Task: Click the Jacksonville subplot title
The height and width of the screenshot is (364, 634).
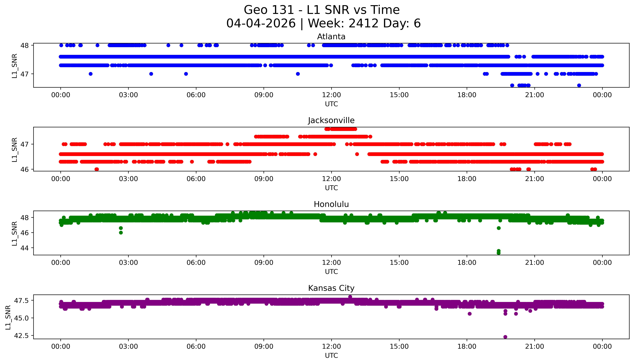Action: click(331, 120)
